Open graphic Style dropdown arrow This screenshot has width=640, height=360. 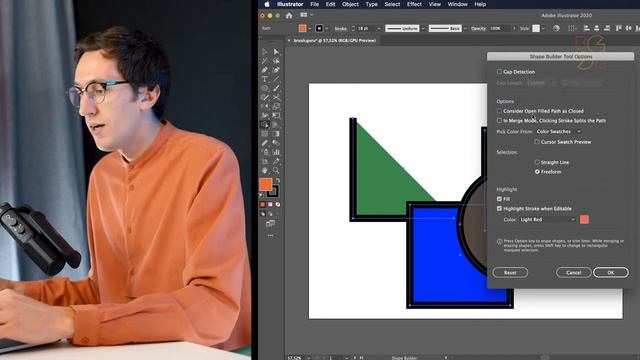pos(543,28)
